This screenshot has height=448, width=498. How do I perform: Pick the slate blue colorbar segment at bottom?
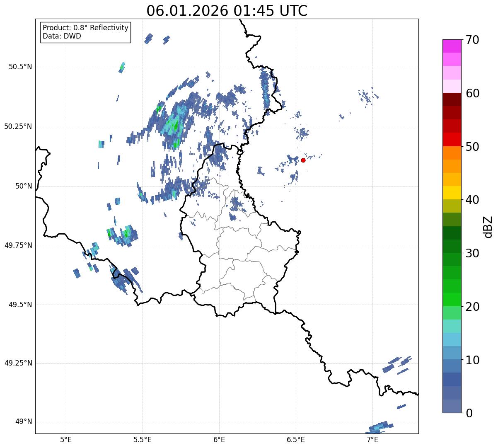(x=452, y=406)
